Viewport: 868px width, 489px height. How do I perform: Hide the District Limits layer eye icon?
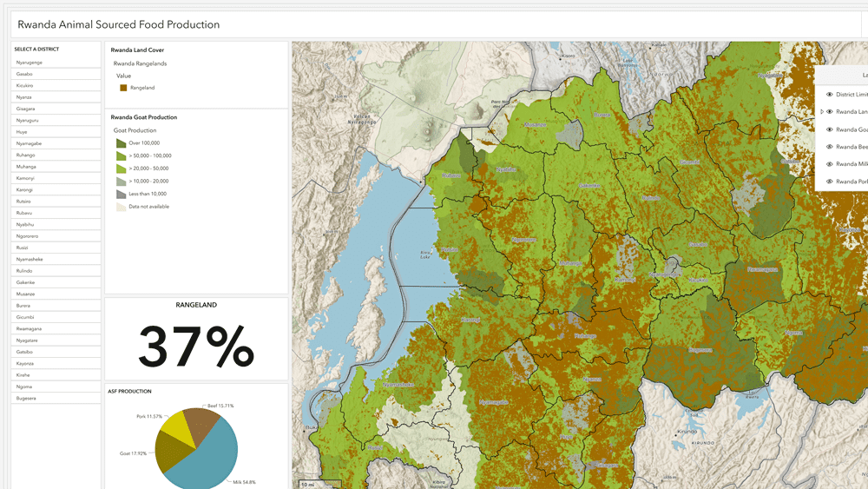[x=829, y=95]
